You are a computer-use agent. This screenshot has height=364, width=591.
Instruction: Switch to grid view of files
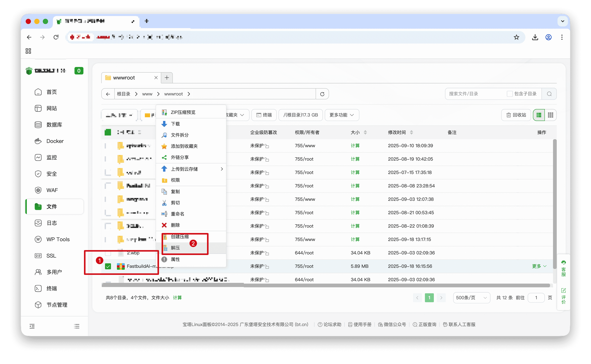tap(551, 115)
